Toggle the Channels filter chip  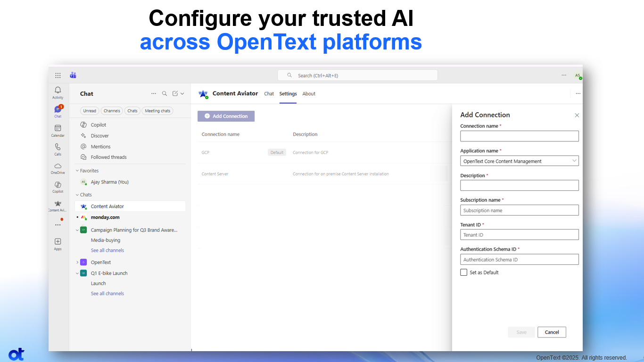tap(112, 111)
